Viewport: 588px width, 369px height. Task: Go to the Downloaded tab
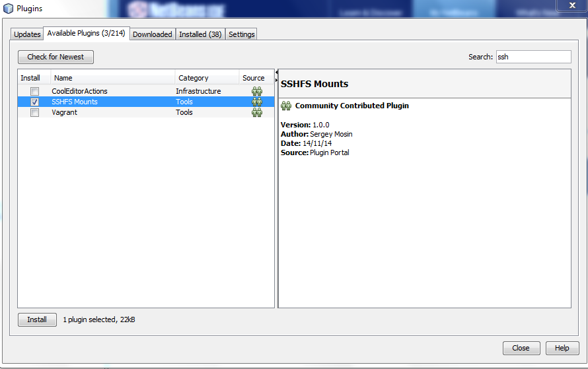[x=152, y=34]
